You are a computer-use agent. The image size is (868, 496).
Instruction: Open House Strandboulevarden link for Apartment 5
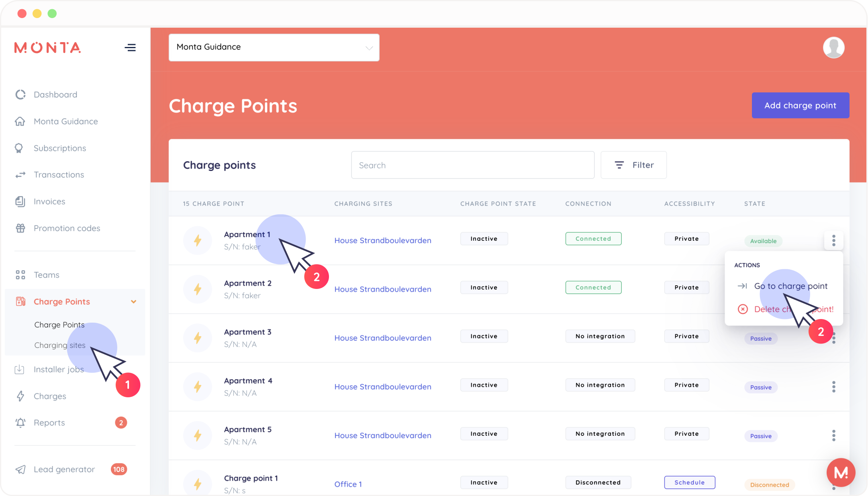(x=383, y=435)
